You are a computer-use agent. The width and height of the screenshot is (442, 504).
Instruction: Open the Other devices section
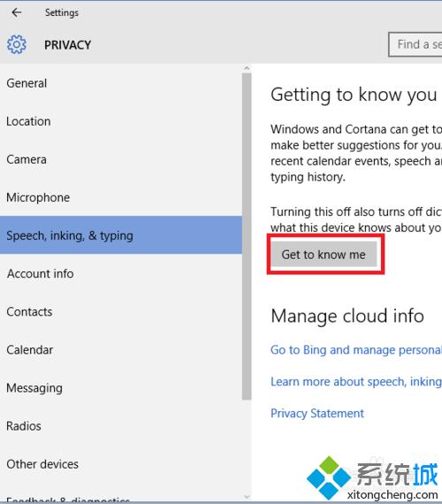pos(121,464)
